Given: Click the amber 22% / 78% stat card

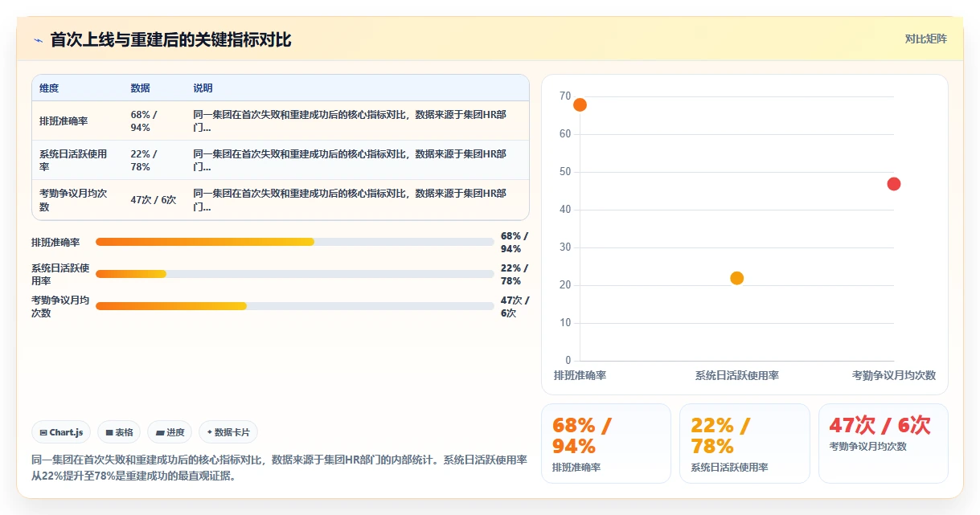Looking at the screenshot, I should [744, 443].
